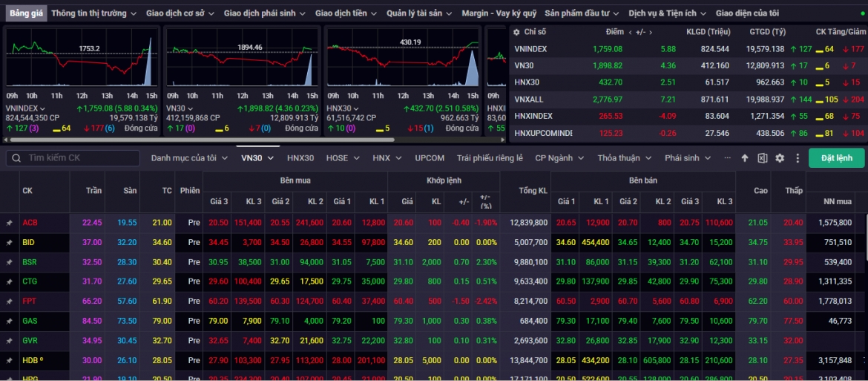Open price board settings gear
Image resolution: width=868 pixels, height=381 pixels.
[780, 158]
